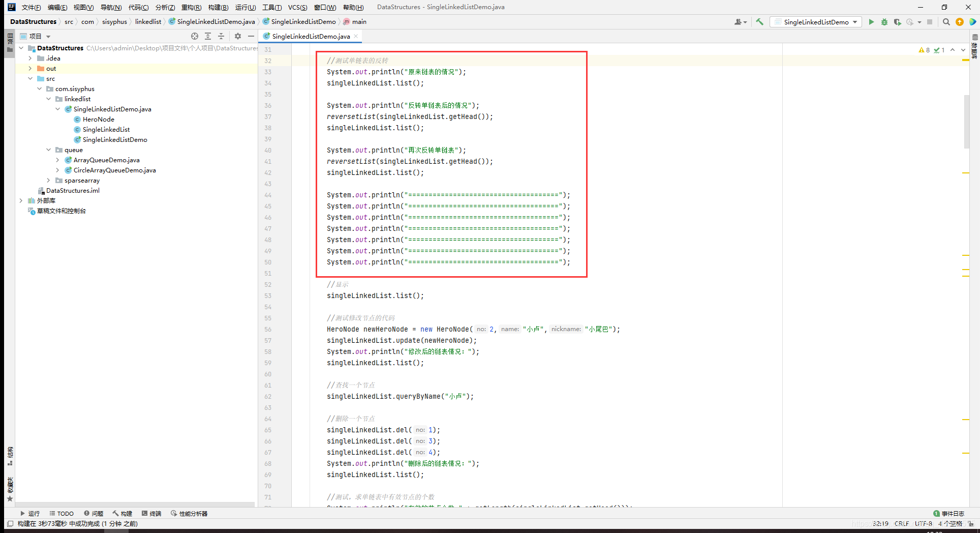980x533 pixels.
Task: Expand ArrayQueueDemo.java node
Action: [57, 160]
